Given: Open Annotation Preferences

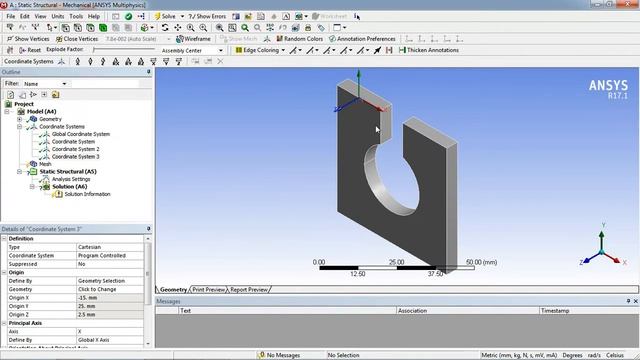Looking at the screenshot, I should point(362,39).
